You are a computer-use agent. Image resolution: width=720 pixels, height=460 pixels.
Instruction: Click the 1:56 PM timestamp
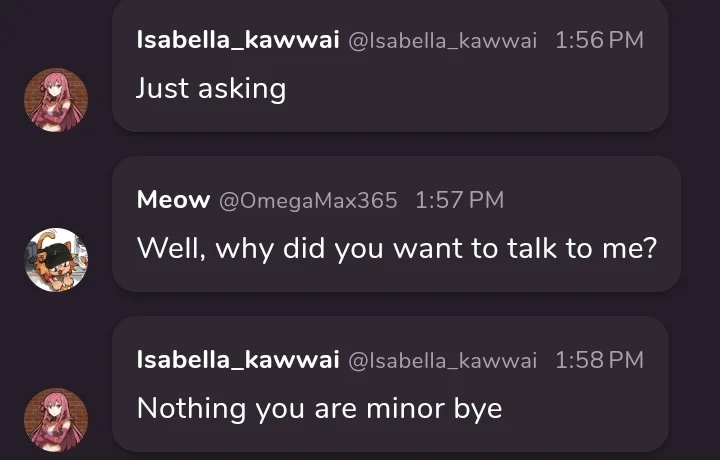point(600,40)
